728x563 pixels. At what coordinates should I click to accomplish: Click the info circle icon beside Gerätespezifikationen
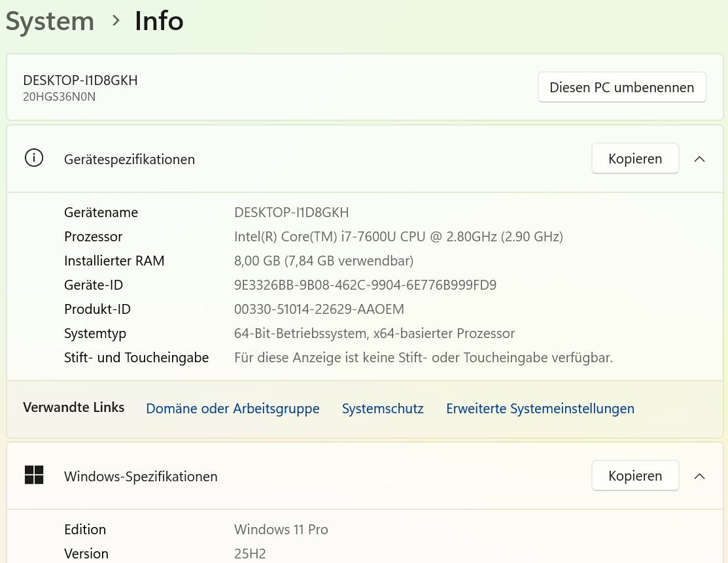pyautogui.click(x=34, y=158)
